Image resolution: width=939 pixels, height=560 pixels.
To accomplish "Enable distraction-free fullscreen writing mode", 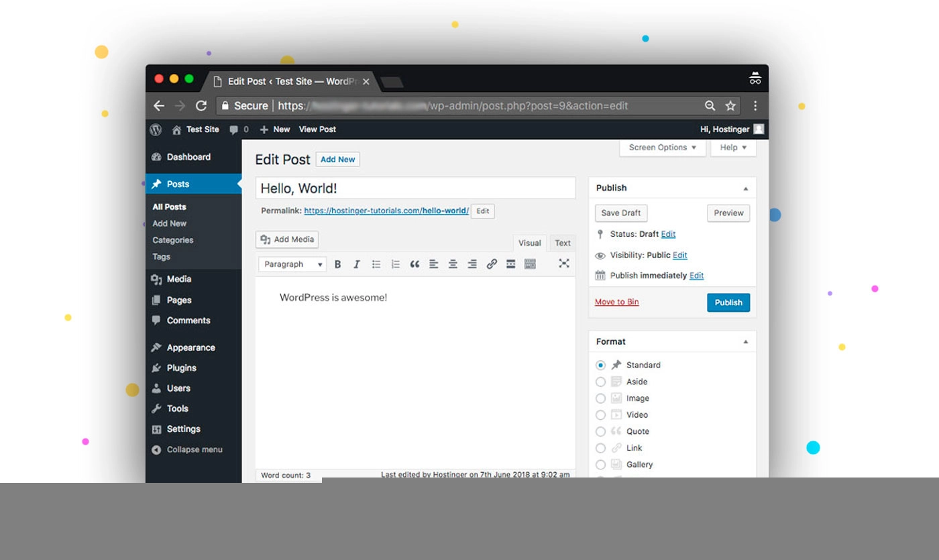I will 564,264.
